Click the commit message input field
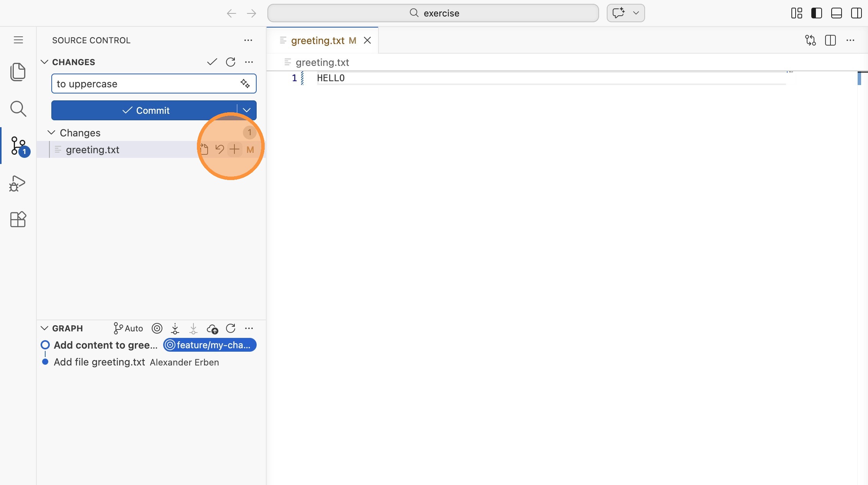This screenshot has width=868, height=485. click(146, 84)
